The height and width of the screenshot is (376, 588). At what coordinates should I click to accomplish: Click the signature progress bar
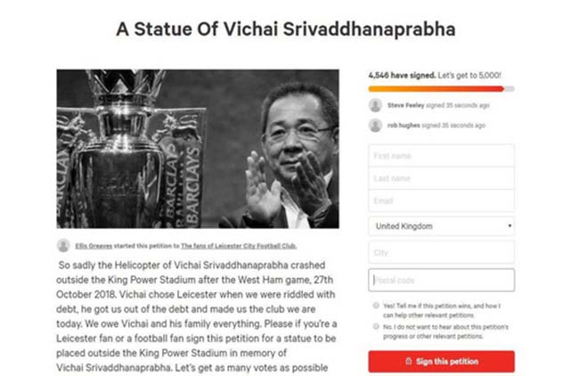click(x=441, y=89)
